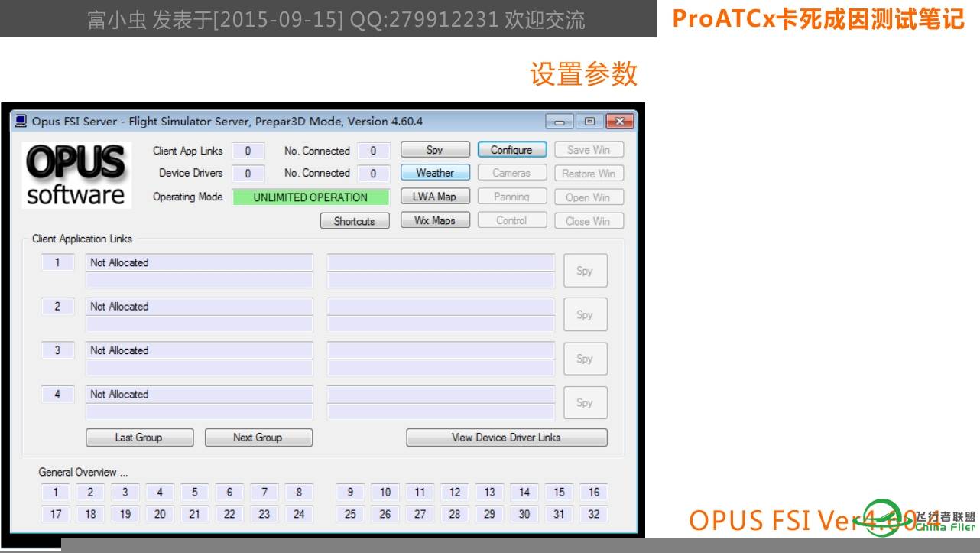
Task: Click Spy button for client link 2
Action: (x=586, y=314)
